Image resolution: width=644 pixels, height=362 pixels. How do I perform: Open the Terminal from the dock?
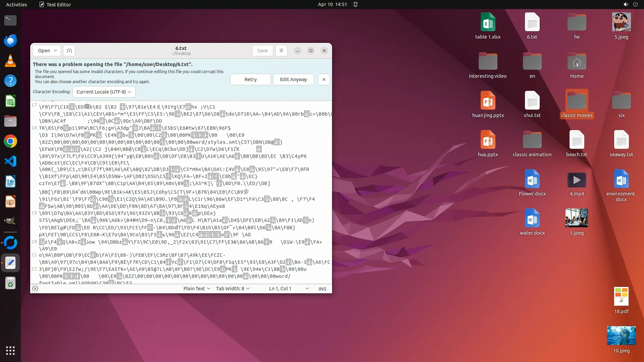tap(10, 20)
